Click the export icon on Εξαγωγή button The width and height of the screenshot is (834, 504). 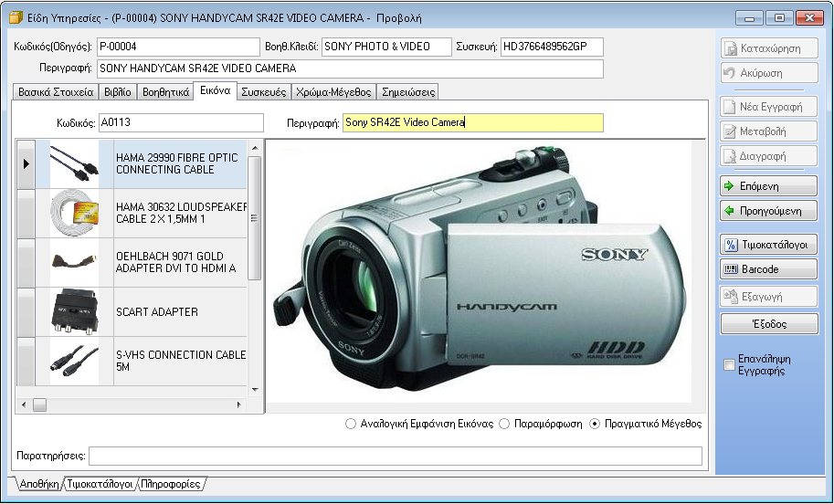[x=731, y=296]
